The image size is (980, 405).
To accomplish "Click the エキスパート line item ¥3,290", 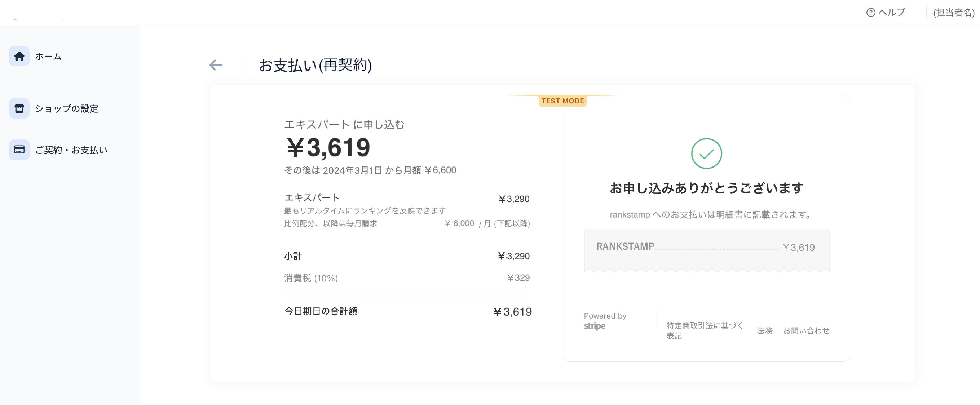I will pyautogui.click(x=513, y=199).
